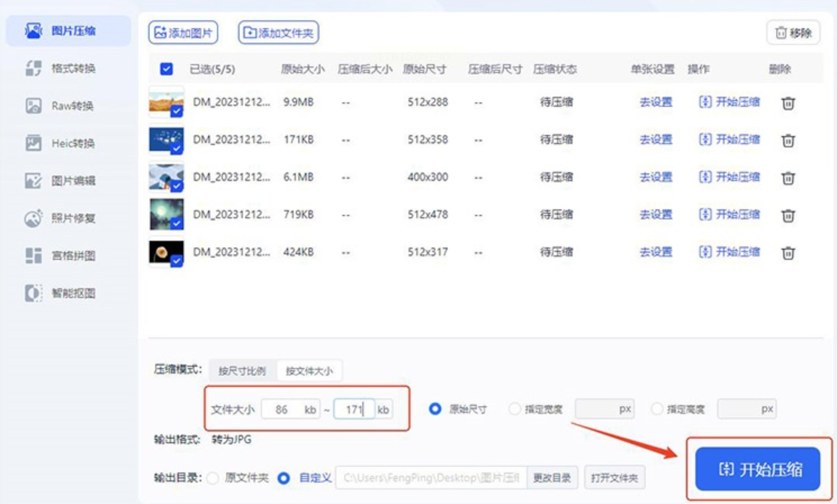Switch to the 按尺寸比例 compression tab

coord(242,371)
